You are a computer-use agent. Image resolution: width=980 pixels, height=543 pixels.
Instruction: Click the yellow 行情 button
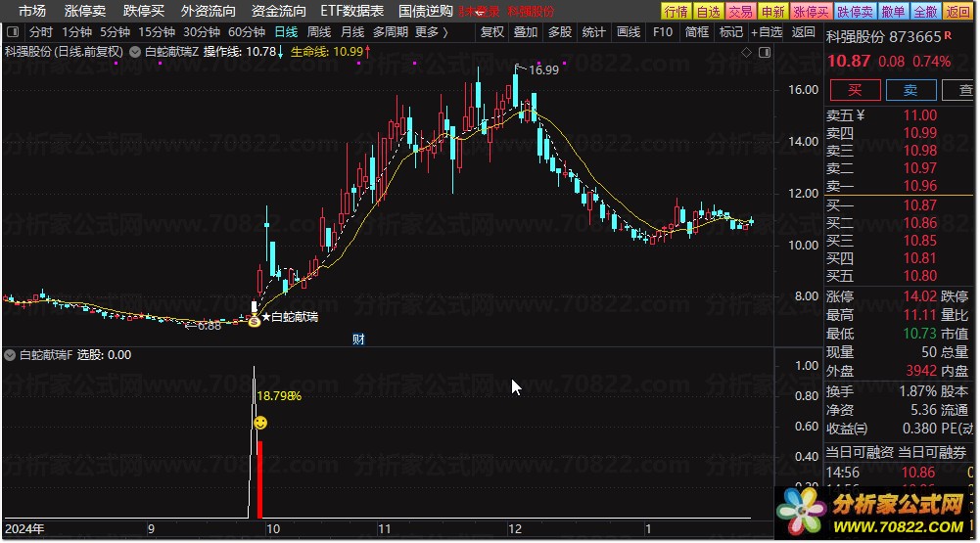tap(677, 11)
